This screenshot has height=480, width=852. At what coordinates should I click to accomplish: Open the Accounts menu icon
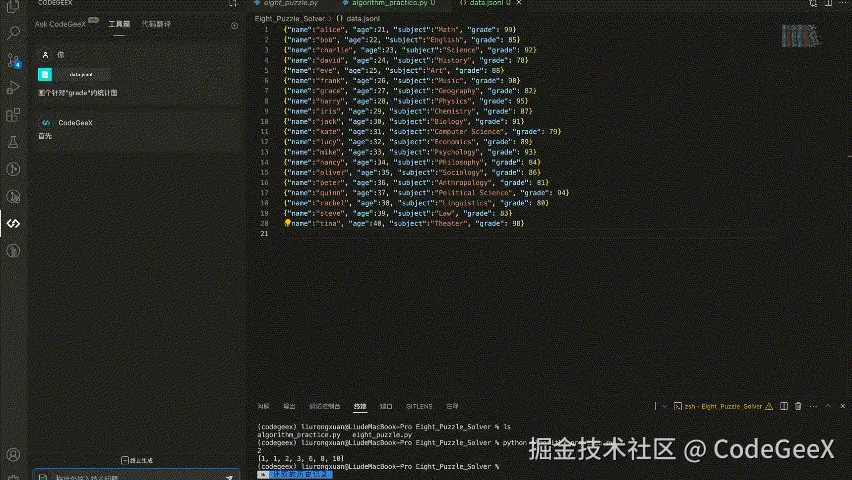coord(13,454)
